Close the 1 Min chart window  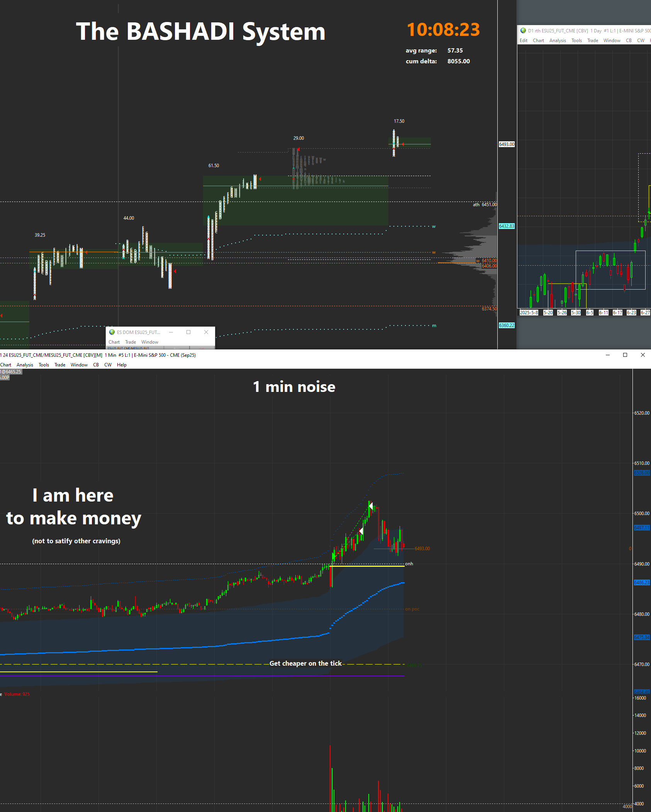[643, 355]
